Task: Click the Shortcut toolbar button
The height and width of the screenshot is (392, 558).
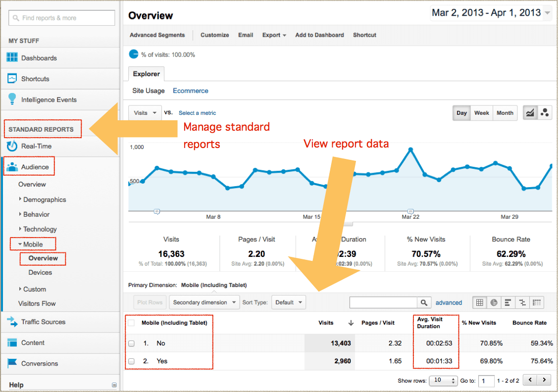Action: (x=364, y=35)
